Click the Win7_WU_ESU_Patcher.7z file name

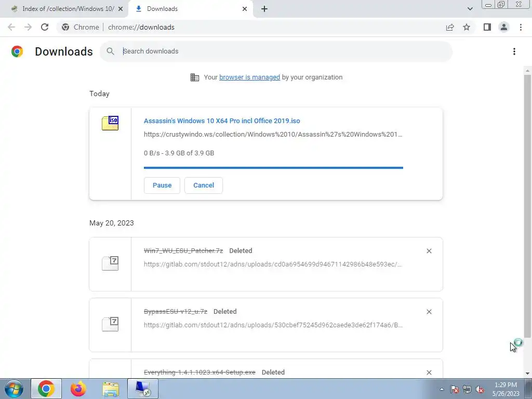tap(183, 251)
